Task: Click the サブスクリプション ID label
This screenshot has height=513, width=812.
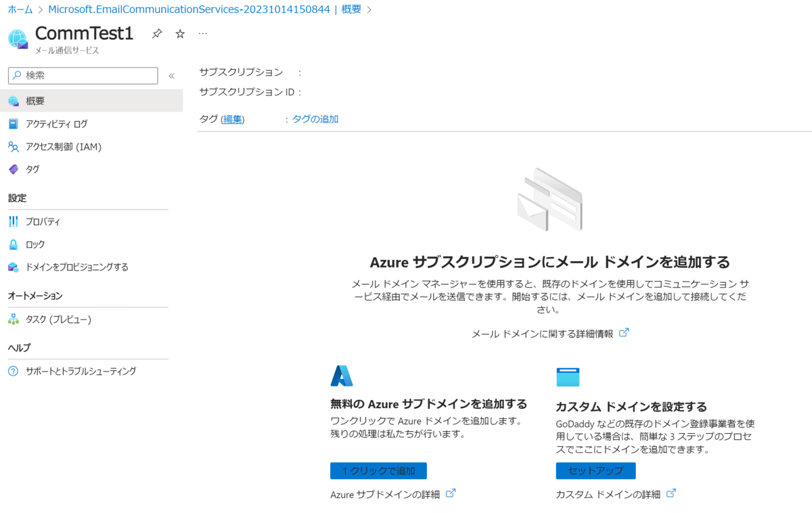Action: (246, 92)
